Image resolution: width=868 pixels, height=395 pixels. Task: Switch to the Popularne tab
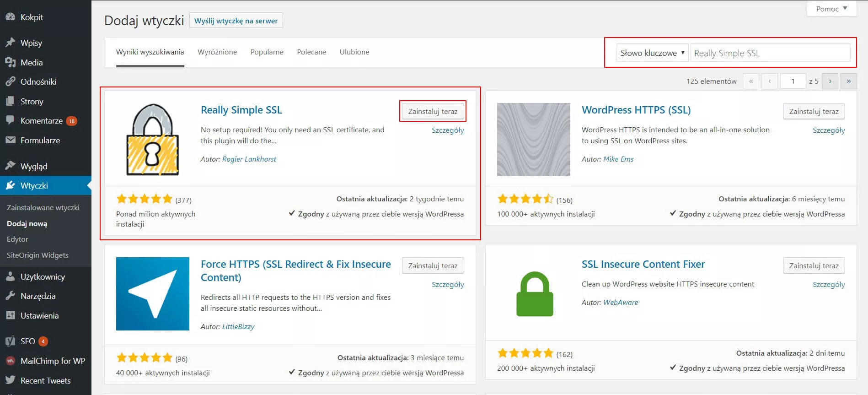[267, 52]
